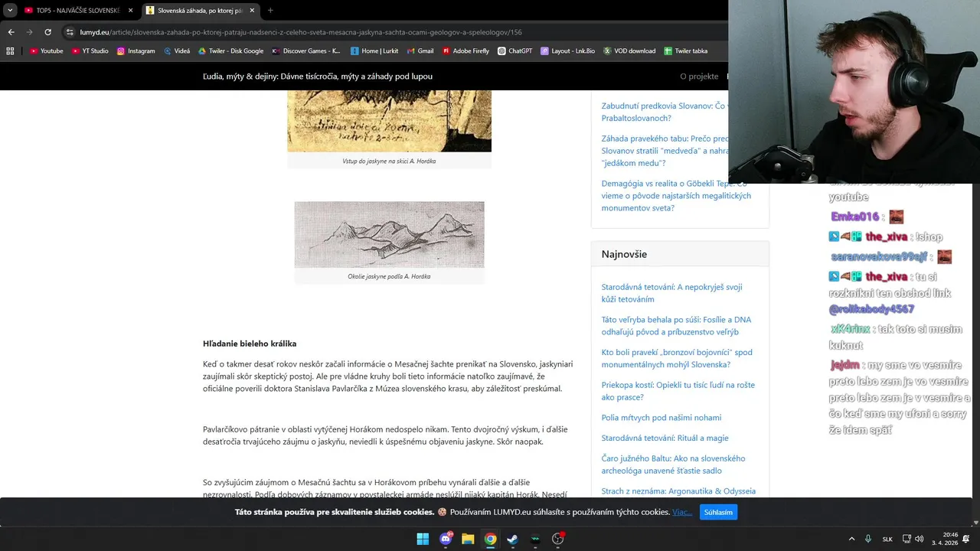Switch the SLK keyboard language indicator
Screen dimensions: 980x551
(x=887, y=539)
